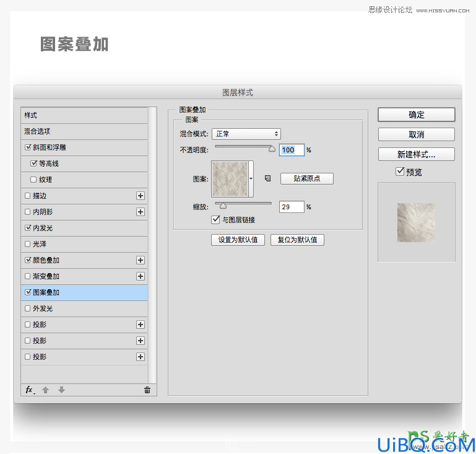The image size is (476, 454).
Task: Select the 外发光 row in the list
Action: (84, 308)
